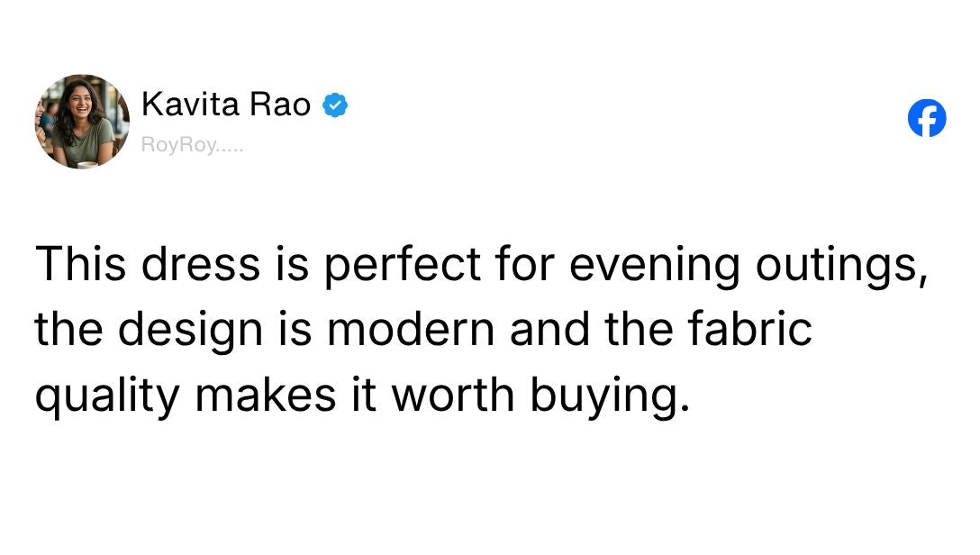
Task: Click the RoyRoy..... subtitle text
Action: [x=192, y=145]
